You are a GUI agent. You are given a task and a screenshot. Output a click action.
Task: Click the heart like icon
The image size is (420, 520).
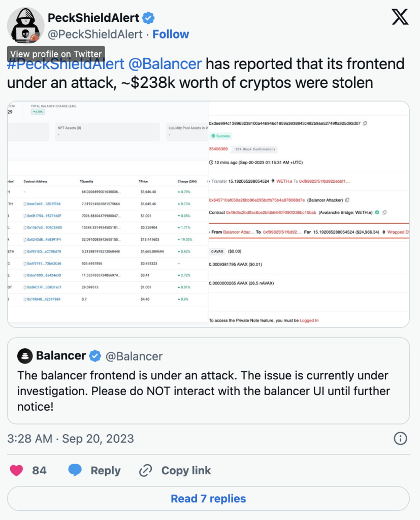pyautogui.click(x=17, y=470)
